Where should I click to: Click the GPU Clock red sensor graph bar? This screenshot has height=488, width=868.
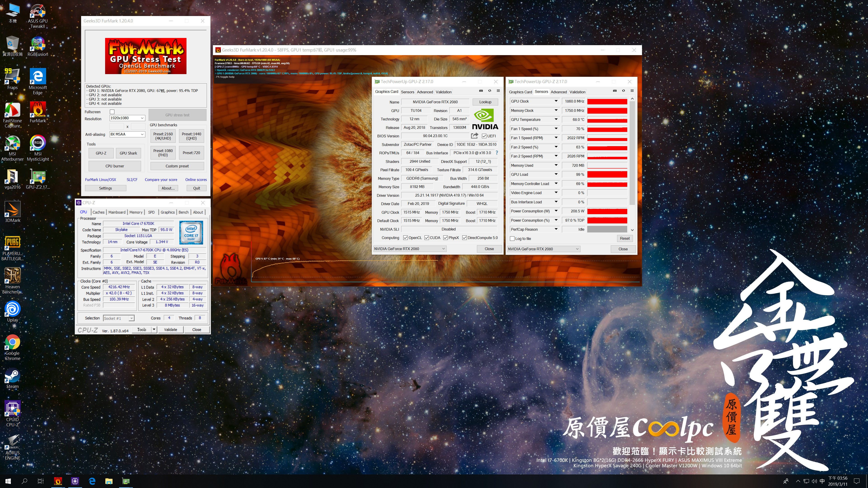[x=607, y=101]
